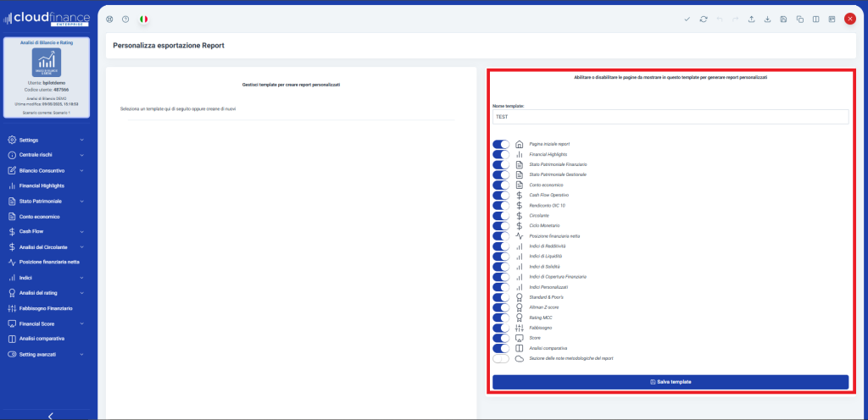Open Financial Highlights in the sidebar
Image resolution: width=868 pixels, height=420 pixels.
click(x=42, y=186)
